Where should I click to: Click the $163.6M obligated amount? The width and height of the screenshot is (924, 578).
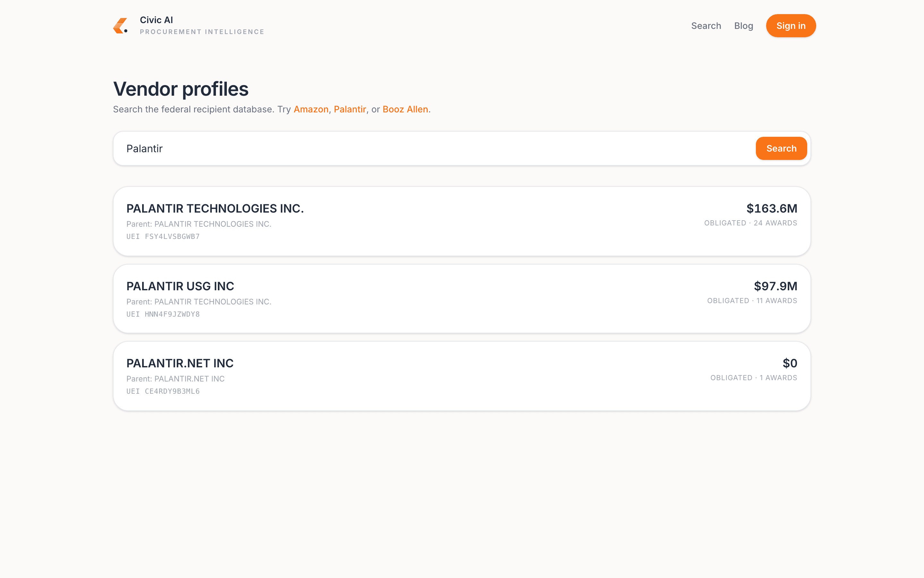click(772, 208)
